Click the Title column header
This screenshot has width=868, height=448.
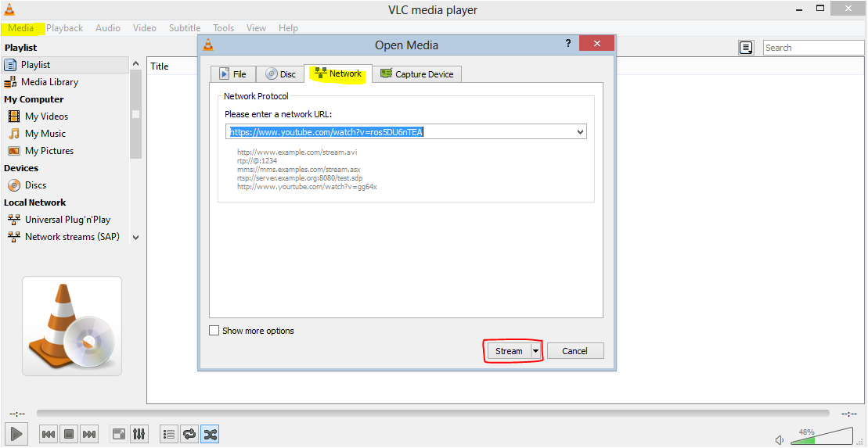160,66
